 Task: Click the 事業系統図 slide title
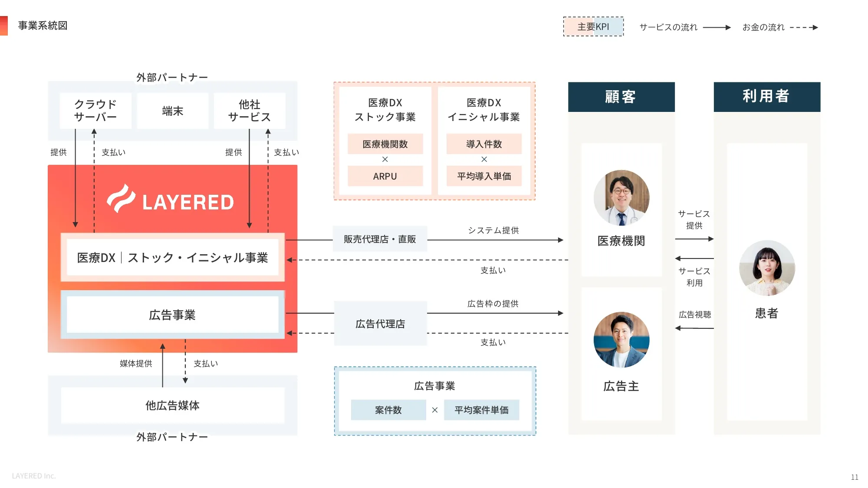click(x=43, y=26)
